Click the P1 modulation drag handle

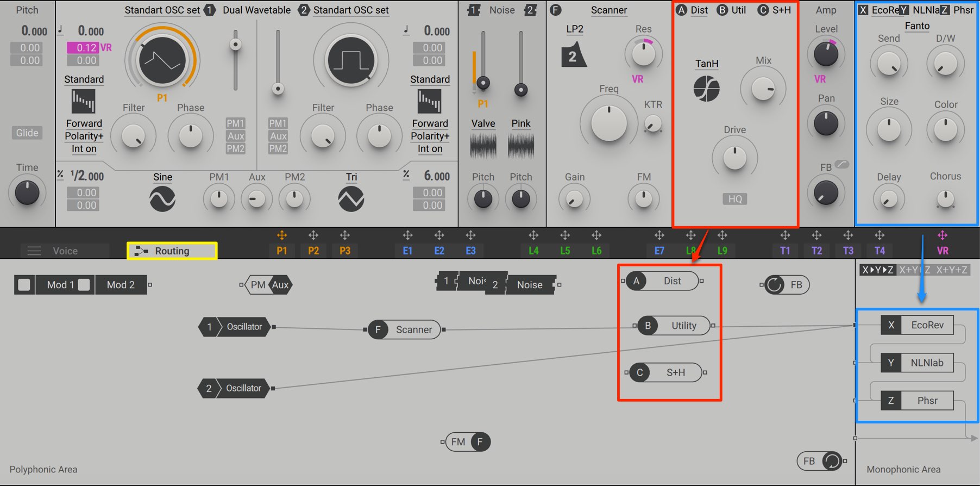pos(281,235)
